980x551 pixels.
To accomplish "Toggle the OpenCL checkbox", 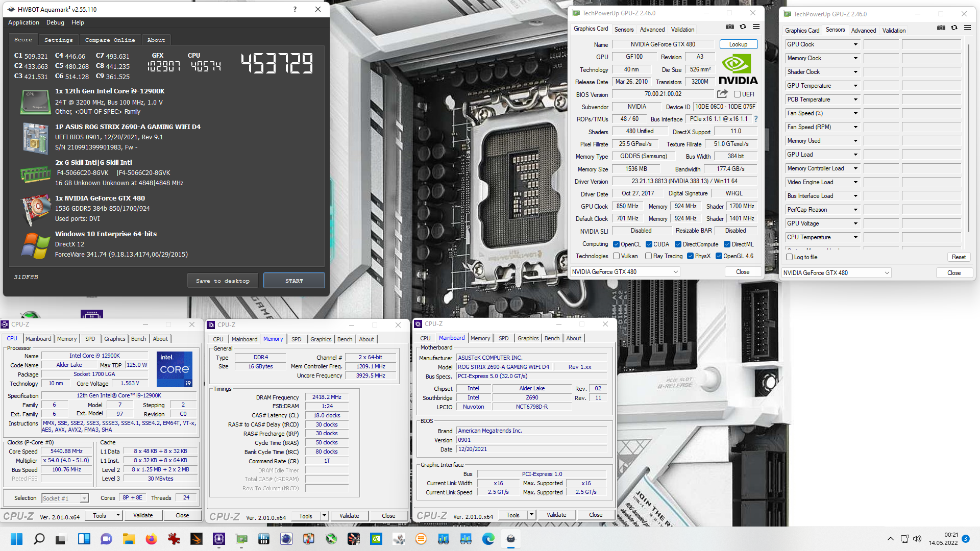I will (x=616, y=244).
